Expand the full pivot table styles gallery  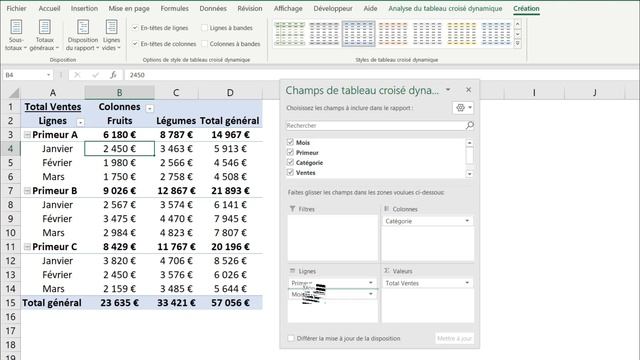(518, 43)
